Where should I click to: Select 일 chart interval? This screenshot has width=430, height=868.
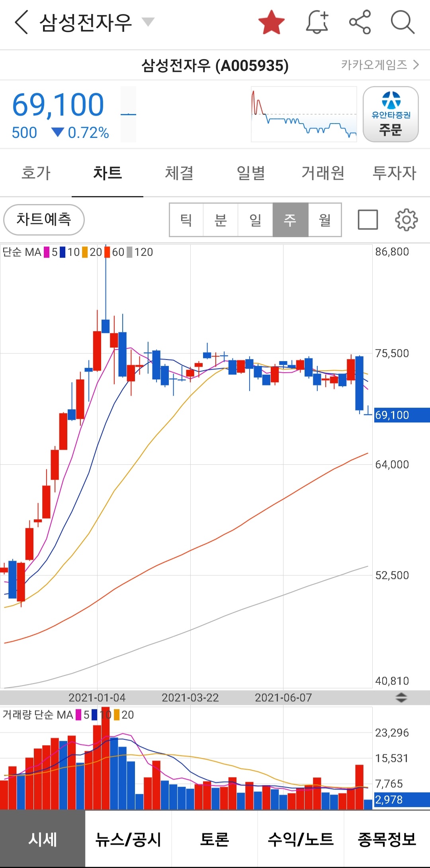pyautogui.click(x=255, y=220)
